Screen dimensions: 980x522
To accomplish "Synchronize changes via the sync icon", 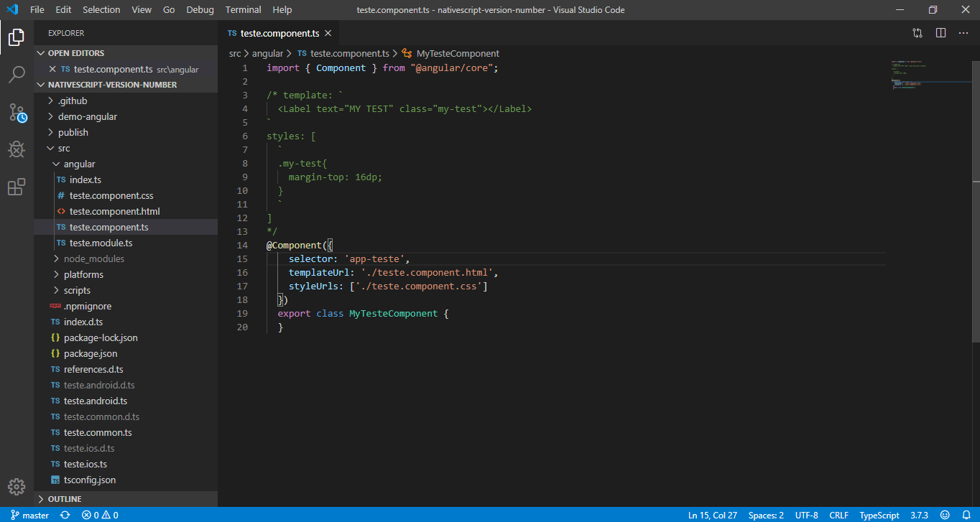I will coord(64,515).
